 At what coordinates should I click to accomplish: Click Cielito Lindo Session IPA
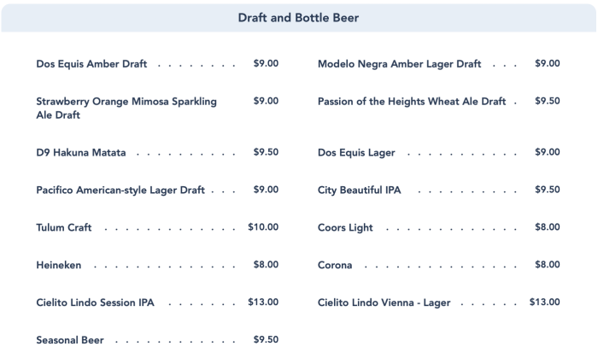click(x=96, y=302)
